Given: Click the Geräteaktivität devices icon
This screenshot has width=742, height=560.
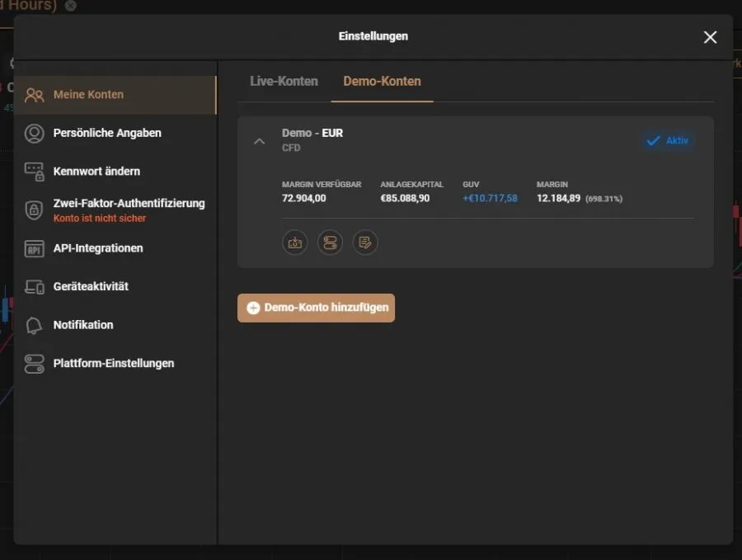Looking at the screenshot, I should pos(34,287).
